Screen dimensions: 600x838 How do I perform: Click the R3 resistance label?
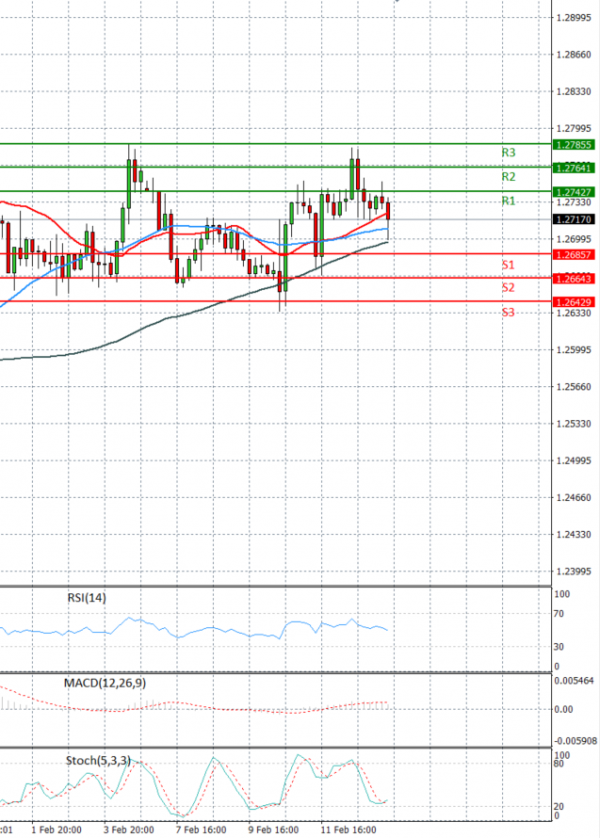[x=508, y=153]
